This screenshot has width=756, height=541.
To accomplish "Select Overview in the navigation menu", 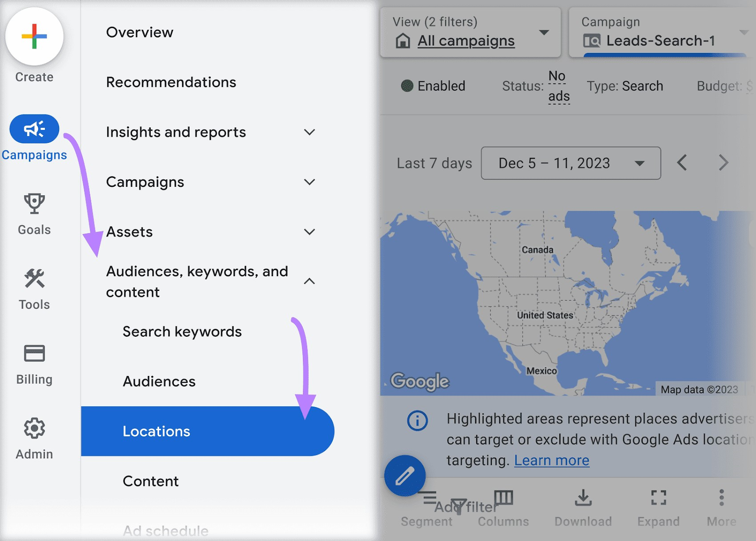I will (140, 32).
